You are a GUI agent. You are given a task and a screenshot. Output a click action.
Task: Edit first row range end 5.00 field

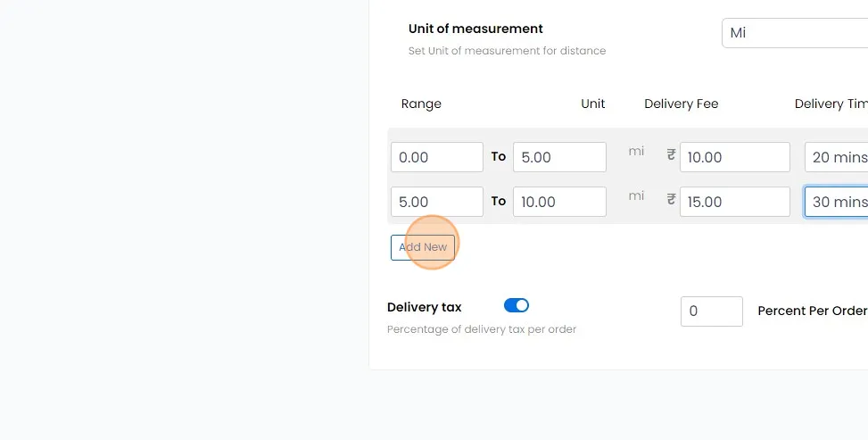coord(559,157)
